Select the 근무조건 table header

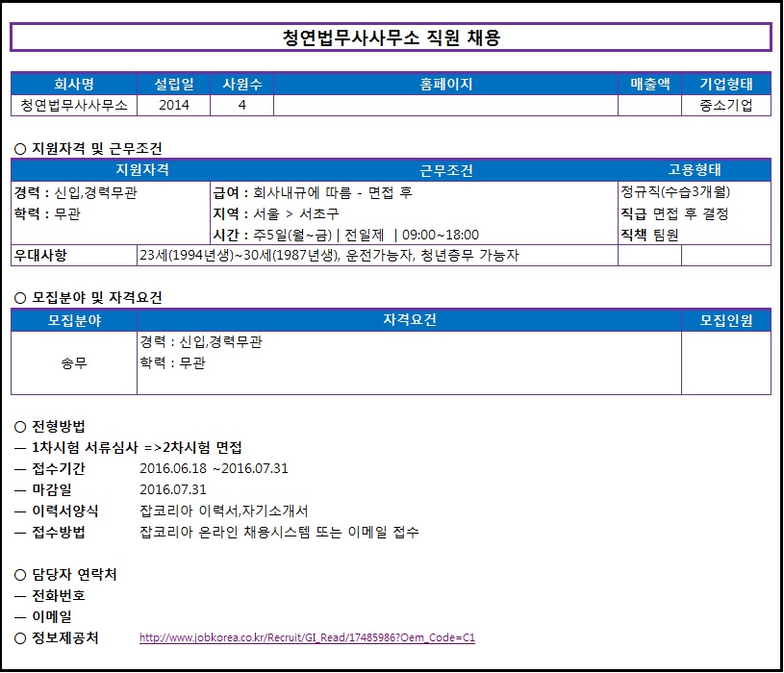[x=446, y=170]
